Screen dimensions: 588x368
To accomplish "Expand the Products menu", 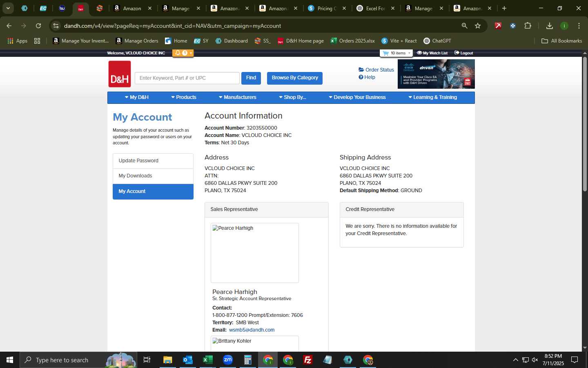I will point(184,97).
